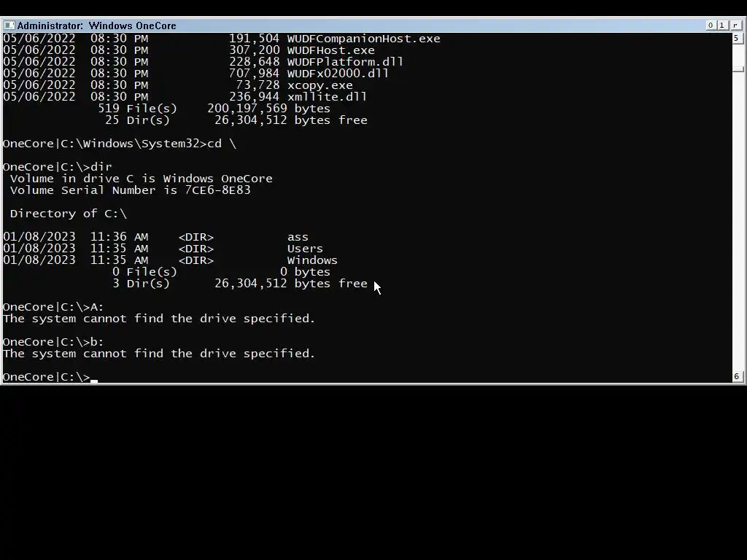Click the '1' maximize title bar button

722,26
